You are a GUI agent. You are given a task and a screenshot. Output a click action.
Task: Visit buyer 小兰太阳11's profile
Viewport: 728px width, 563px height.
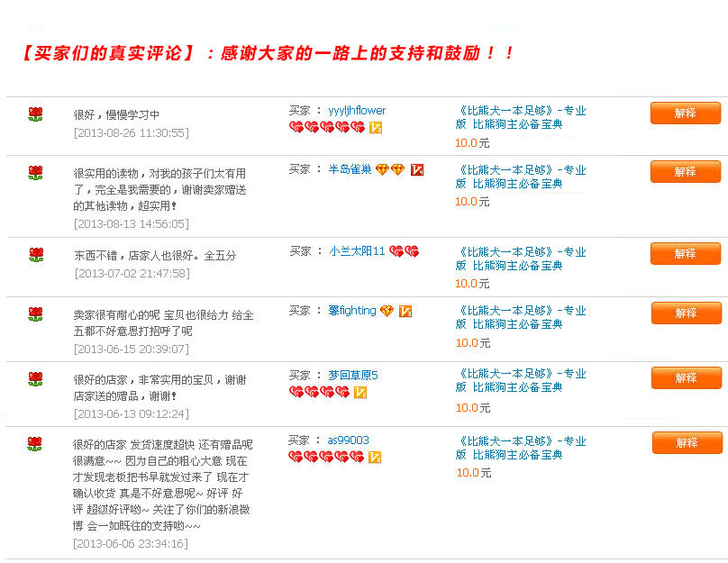click(357, 251)
